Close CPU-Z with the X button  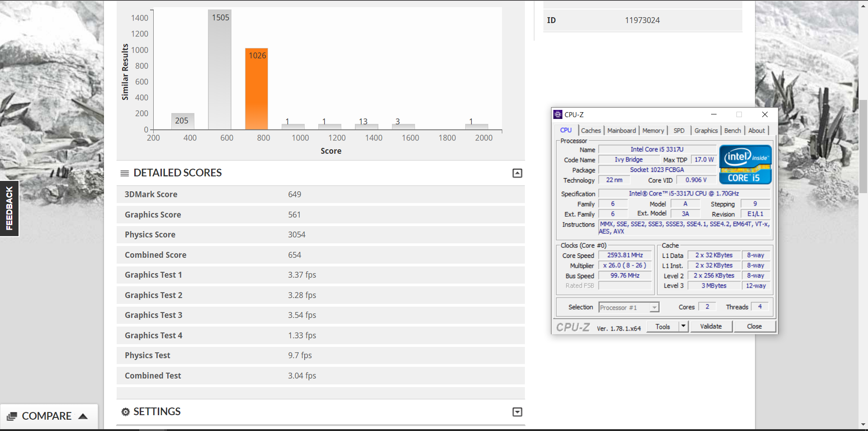tap(765, 114)
